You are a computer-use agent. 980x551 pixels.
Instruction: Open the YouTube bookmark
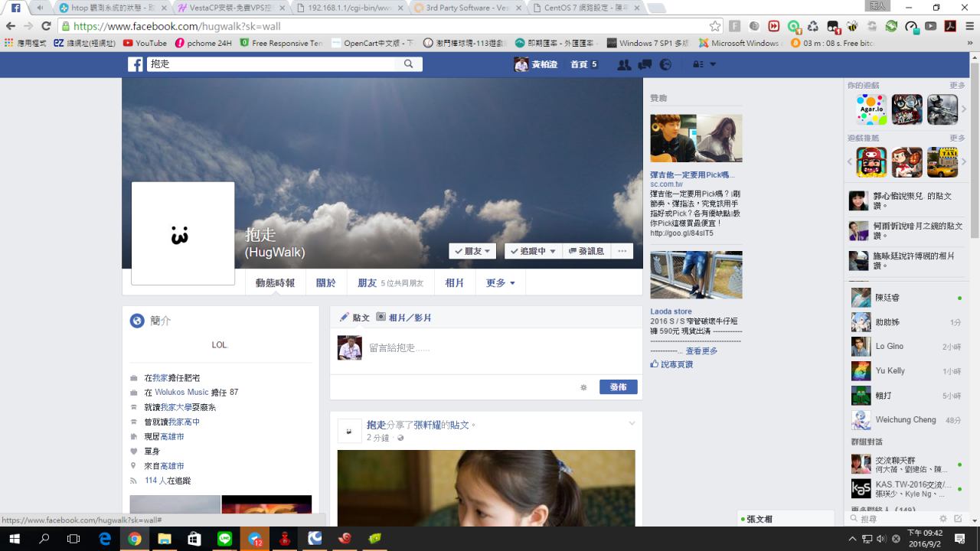[x=145, y=43]
